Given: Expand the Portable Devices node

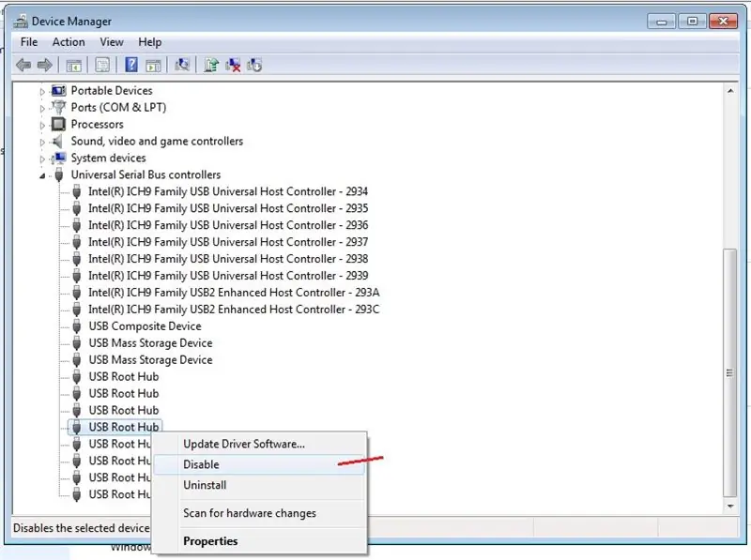Looking at the screenshot, I should 42,91.
